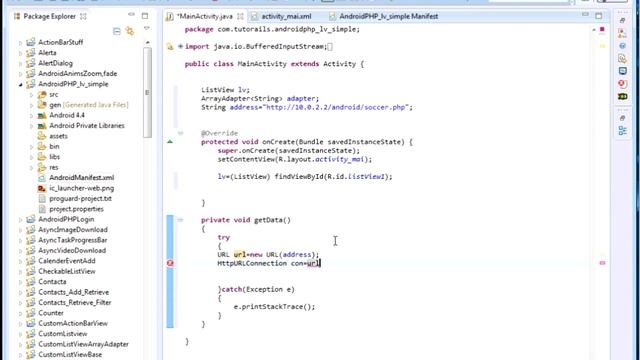Open the dark LogCat icon in right trim
640x360 pixels.
[x=622, y=96]
